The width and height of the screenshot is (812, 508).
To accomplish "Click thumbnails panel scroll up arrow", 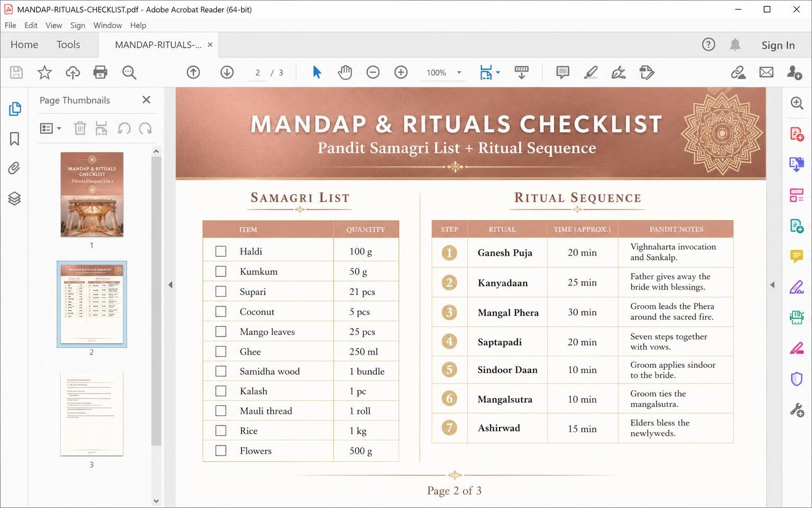I will [x=156, y=151].
